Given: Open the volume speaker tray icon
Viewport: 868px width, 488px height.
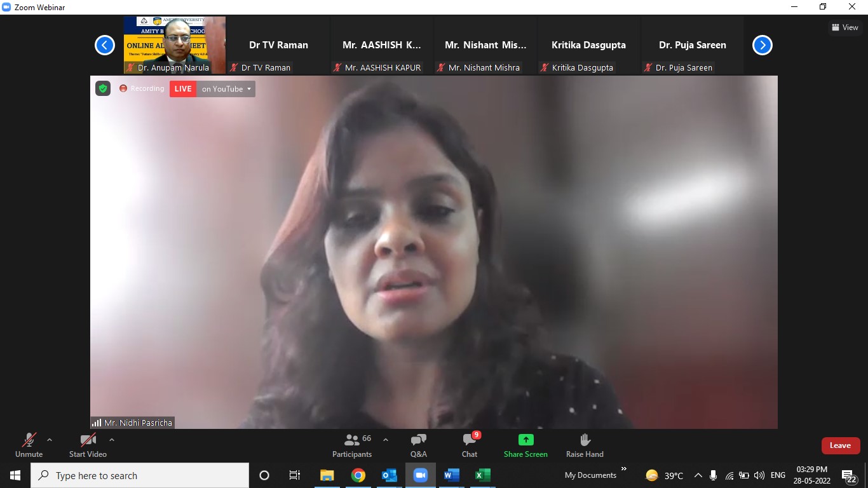Looking at the screenshot, I should 759,475.
